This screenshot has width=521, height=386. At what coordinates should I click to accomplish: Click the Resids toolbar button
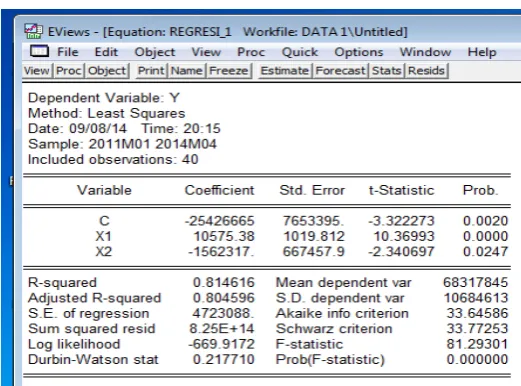426,71
